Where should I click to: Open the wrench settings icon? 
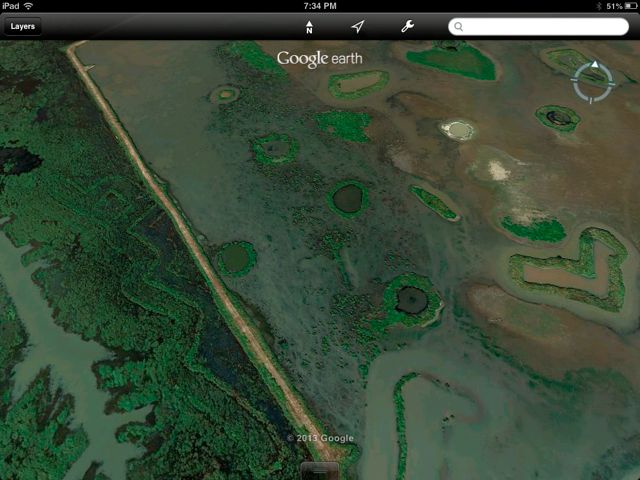407,27
